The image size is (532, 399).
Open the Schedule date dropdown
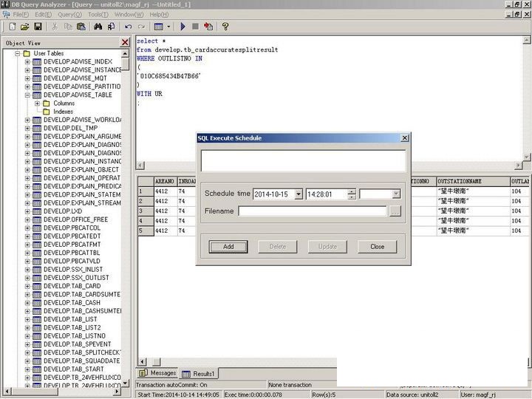tap(299, 194)
